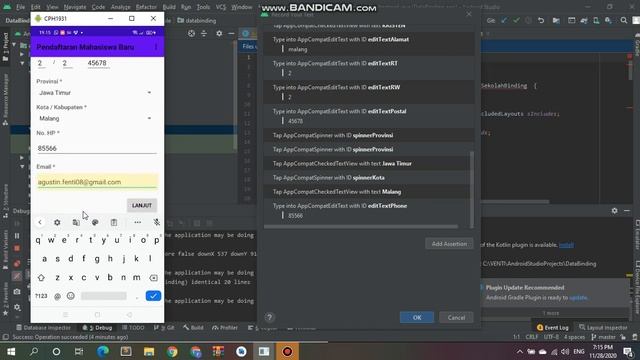Open debug panel settings gear icon
Screen dimensions: 640x360
tap(17, 307)
